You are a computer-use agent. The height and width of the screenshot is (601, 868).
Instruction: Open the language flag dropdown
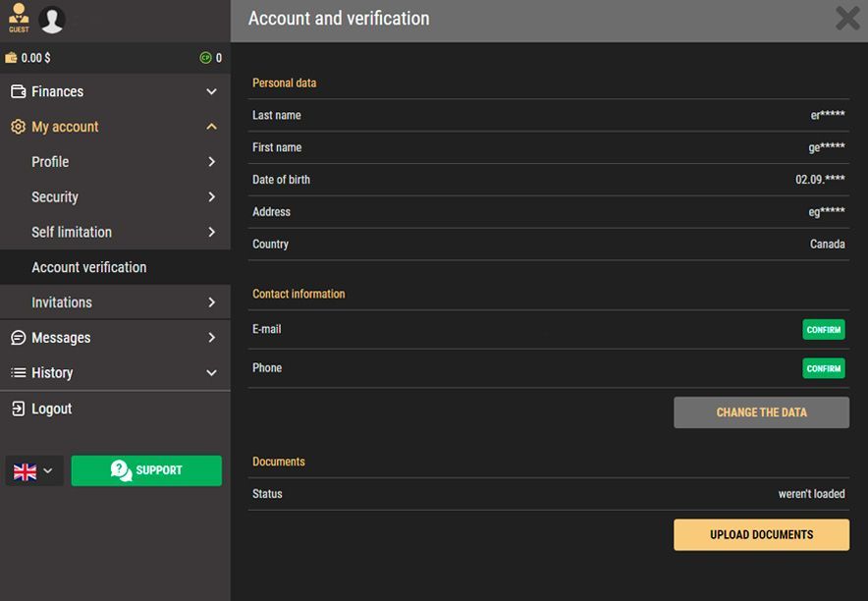pos(33,471)
